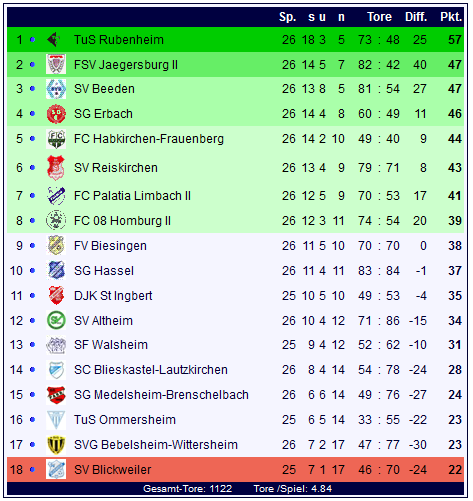Select the SV Beeden team crest

pos(56,89)
